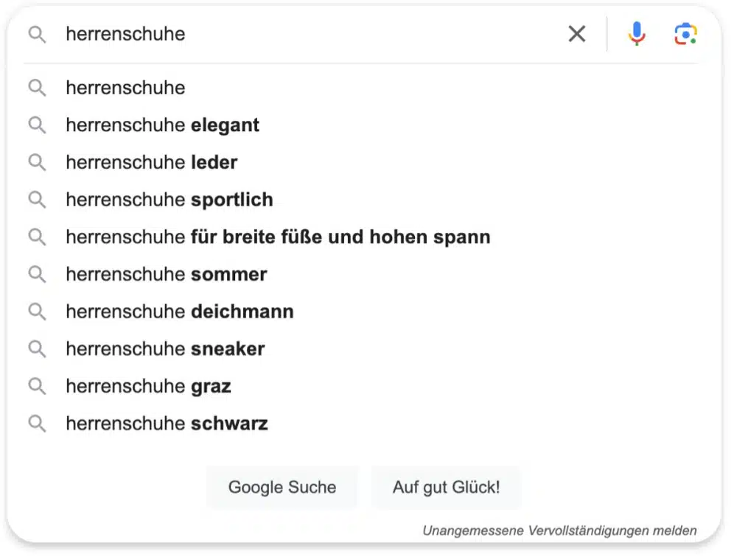Select the suggestion 'herrenschuhe sportlich'

click(169, 199)
